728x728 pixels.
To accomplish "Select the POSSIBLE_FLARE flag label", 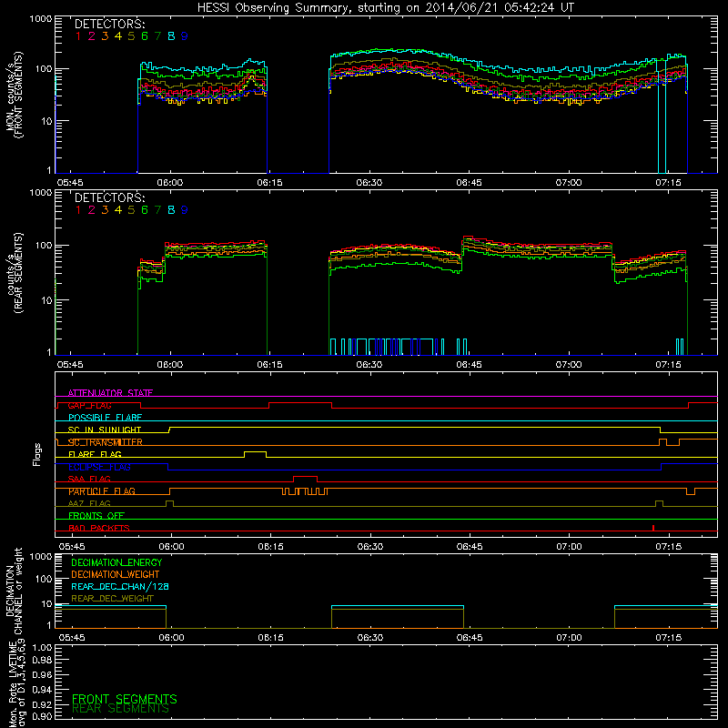I will point(105,418).
